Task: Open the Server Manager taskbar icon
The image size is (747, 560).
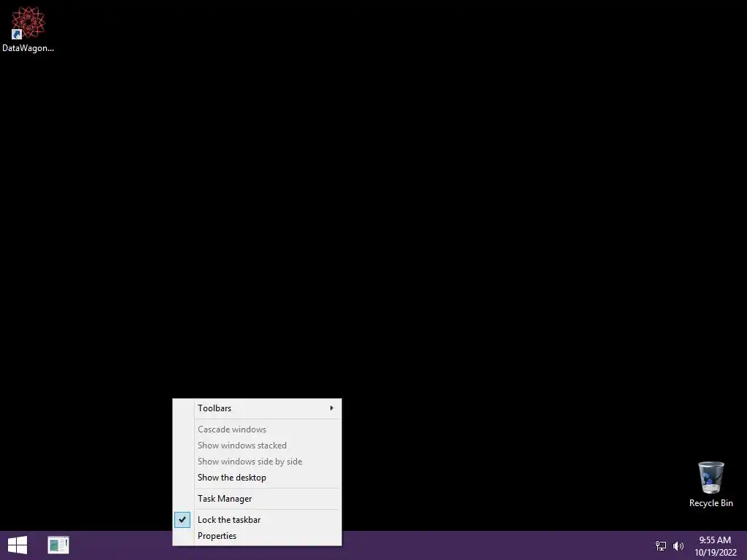Action: click(x=58, y=545)
